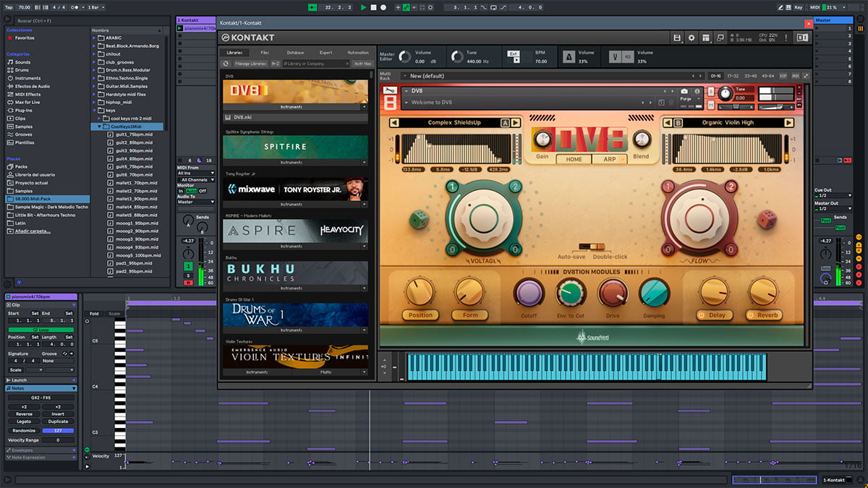Viewport: 868px width, 488px height.
Task: Click next preset arrow for Organic Violin High
Action: coord(789,123)
